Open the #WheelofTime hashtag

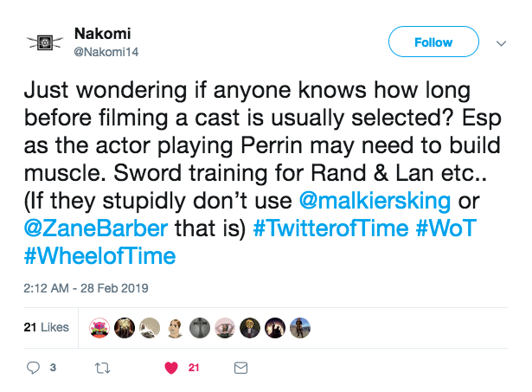[x=101, y=255]
